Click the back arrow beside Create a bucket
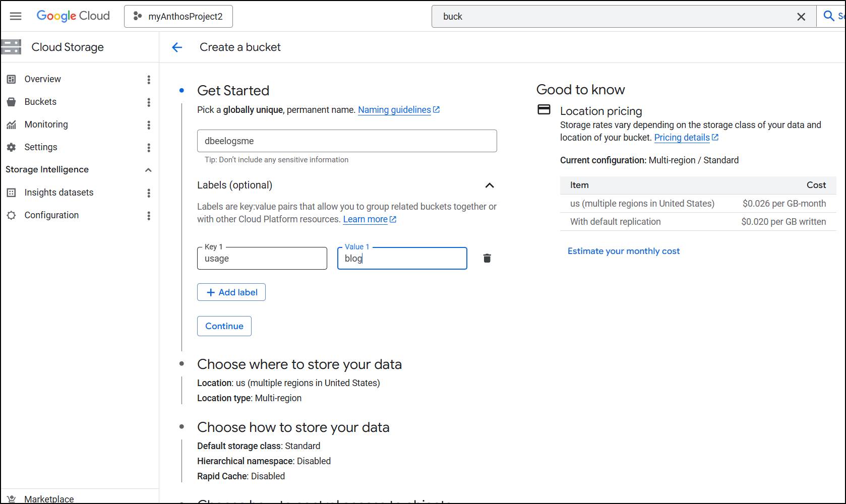Image resolution: width=846 pixels, height=504 pixels. click(177, 47)
